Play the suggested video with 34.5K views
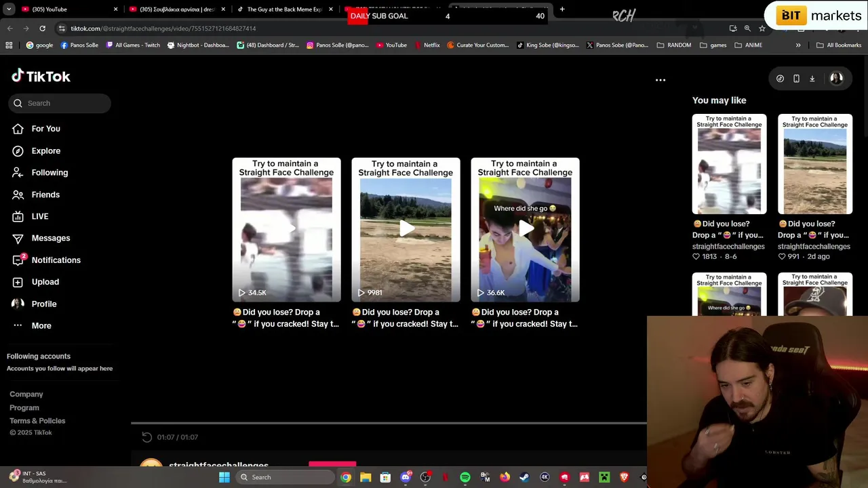868x488 pixels. [x=286, y=230]
